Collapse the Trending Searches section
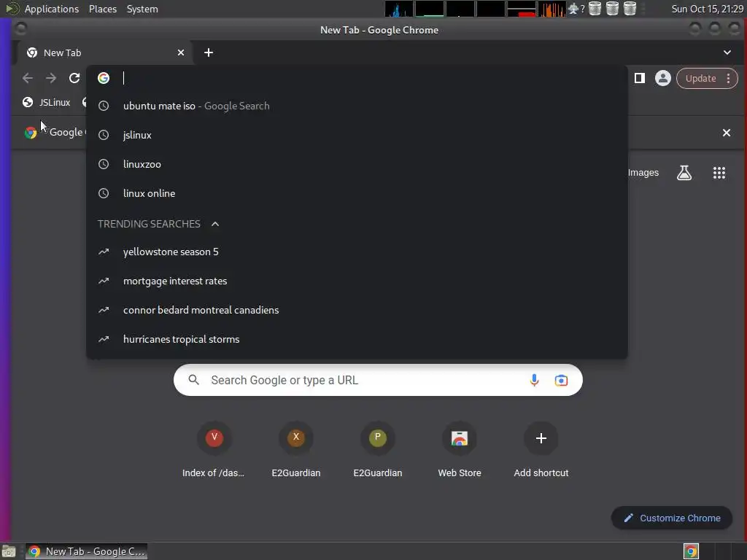 pos(215,224)
